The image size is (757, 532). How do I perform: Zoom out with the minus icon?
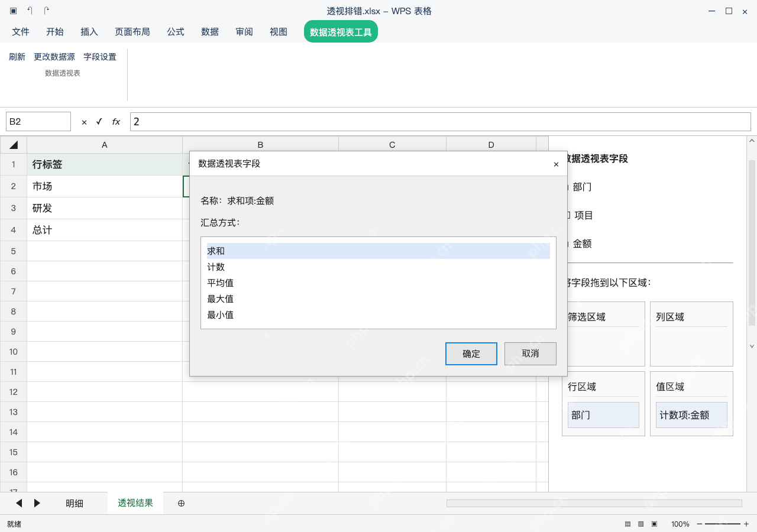(x=700, y=524)
